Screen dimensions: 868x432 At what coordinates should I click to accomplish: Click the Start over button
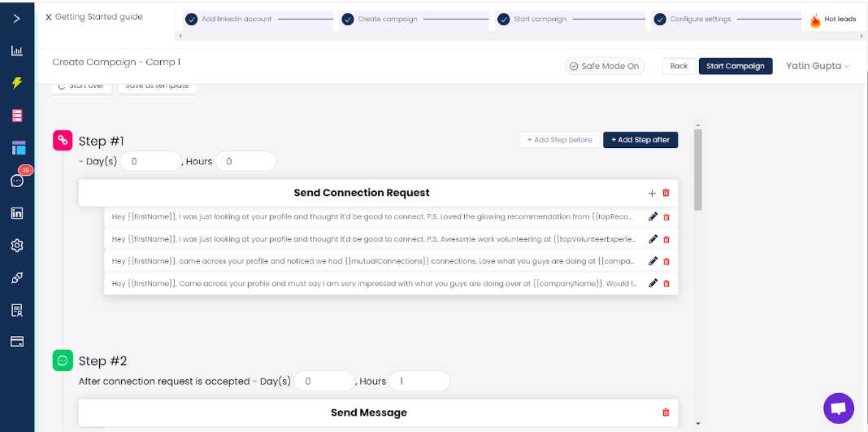click(81, 86)
